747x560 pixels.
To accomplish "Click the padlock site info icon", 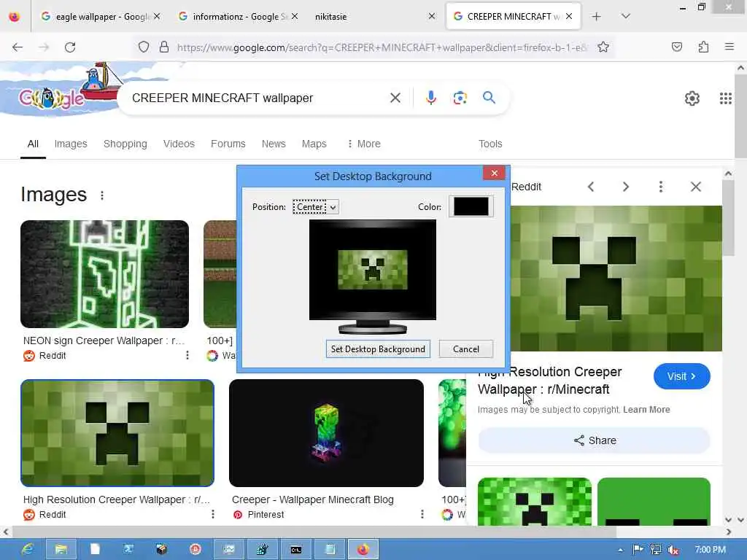I will click(x=164, y=47).
